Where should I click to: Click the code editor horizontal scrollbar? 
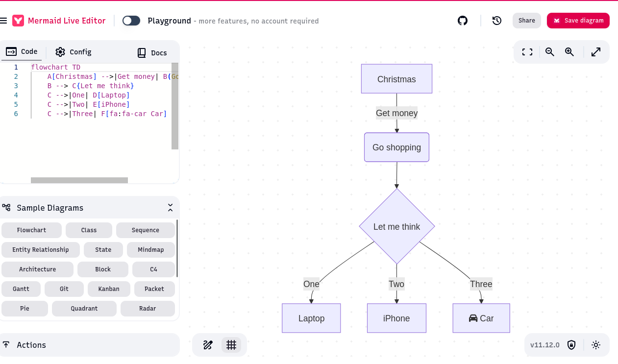79,180
